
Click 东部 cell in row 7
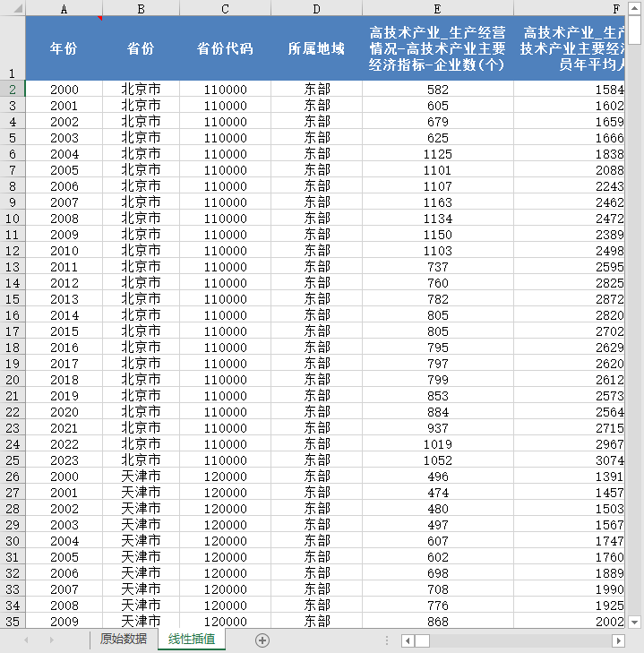pyautogui.click(x=316, y=170)
